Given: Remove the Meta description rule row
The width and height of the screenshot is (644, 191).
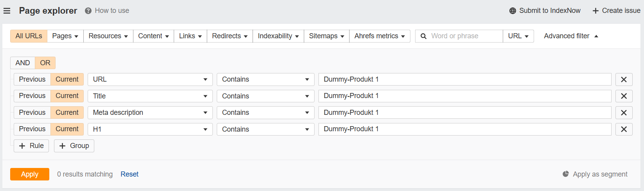Looking at the screenshot, I should tap(624, 113).
